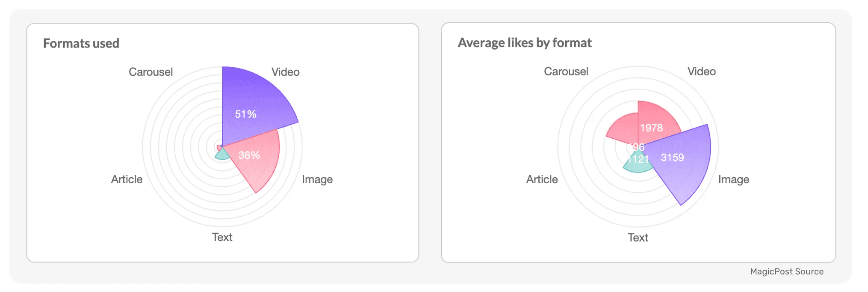Click the Carousel label in Average likes chart
Image resolution: width=868 pixels, height=292 pixels.
click(566, 72)
